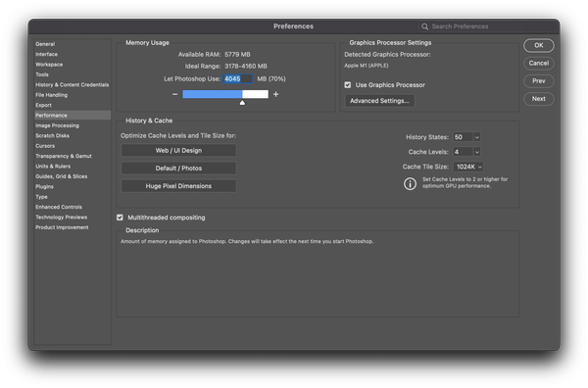Click the Cache Levels value field
This screenshot has width=588, height=388.
click(x=464, y=152)
